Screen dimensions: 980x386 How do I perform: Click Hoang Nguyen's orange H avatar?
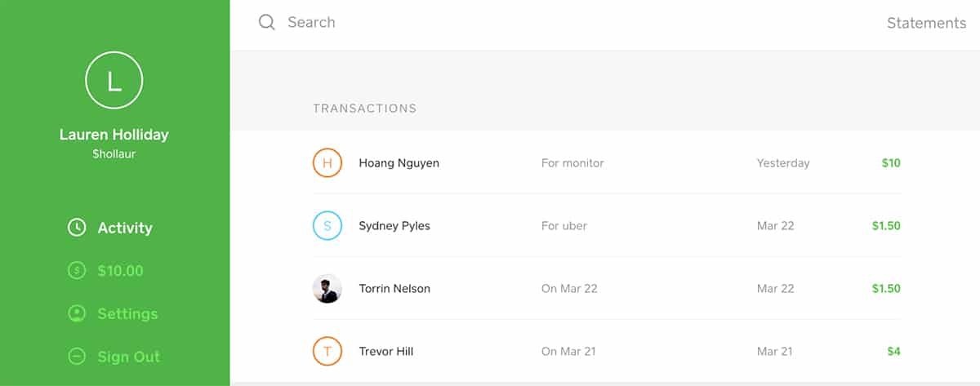coord(327,162)
